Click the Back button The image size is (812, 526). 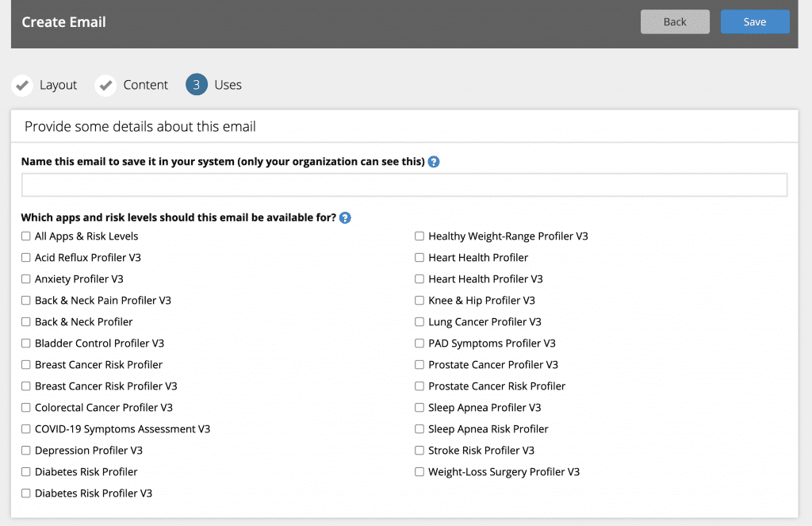coord(675,21)
